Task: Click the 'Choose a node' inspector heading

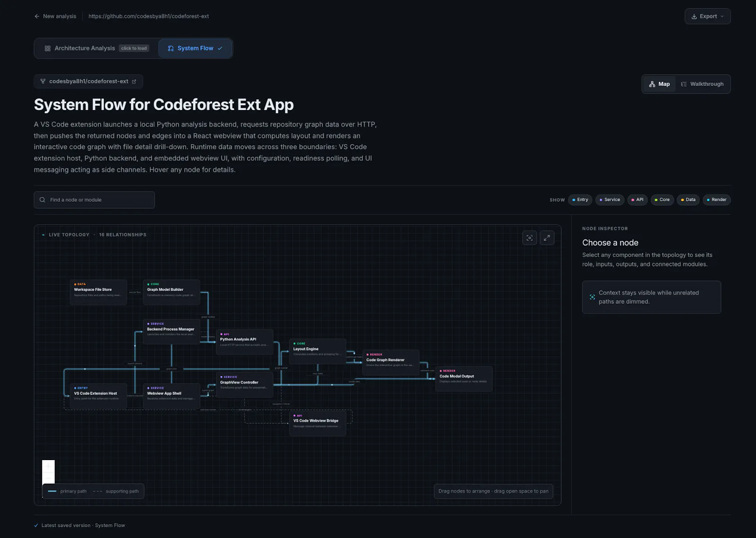Action: pos(610,243)
